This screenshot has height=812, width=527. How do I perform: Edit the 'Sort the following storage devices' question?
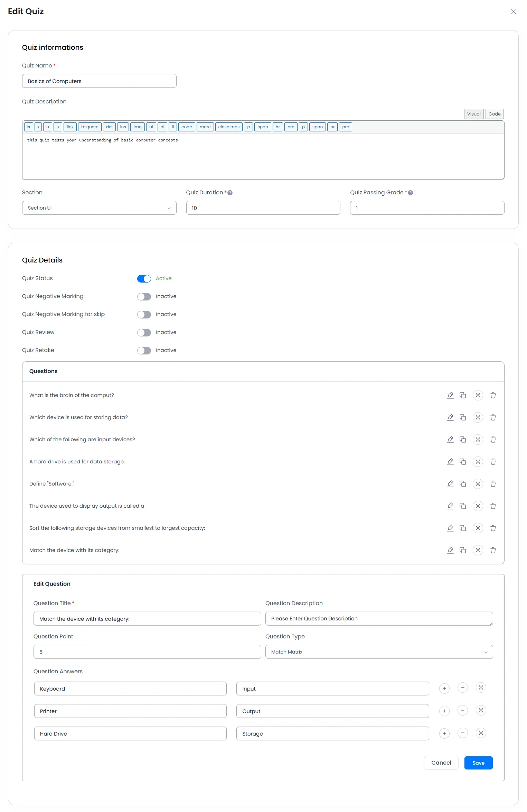pyautogui.click(x=450, y=528)
